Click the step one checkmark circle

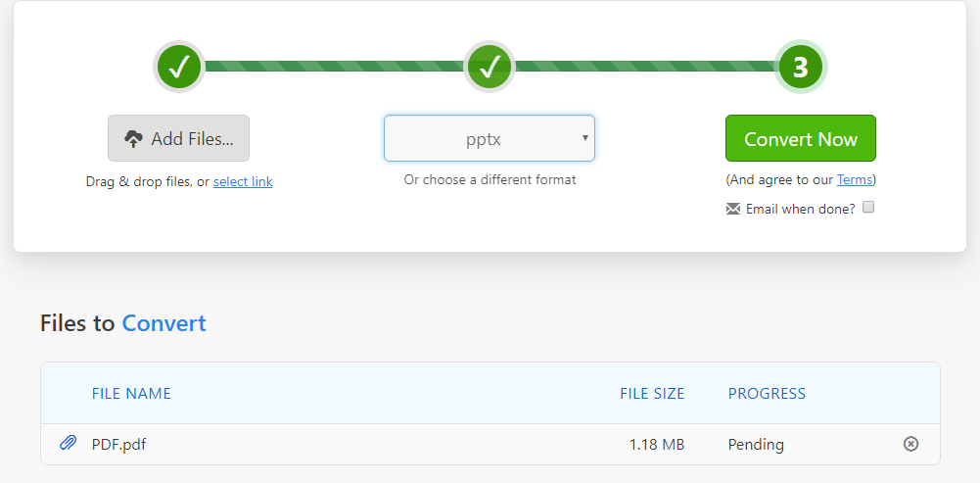point(179,67)
